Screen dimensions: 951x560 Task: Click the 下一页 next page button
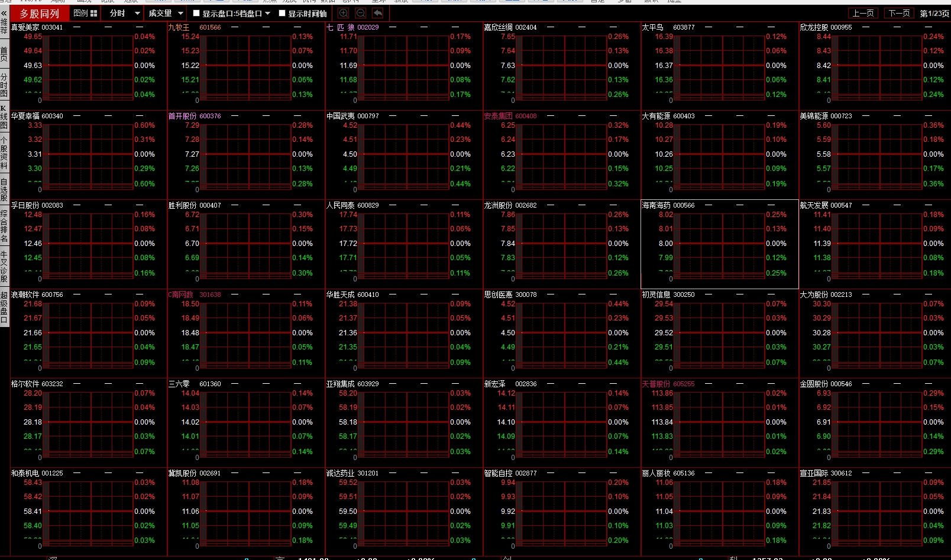(899, 13)
